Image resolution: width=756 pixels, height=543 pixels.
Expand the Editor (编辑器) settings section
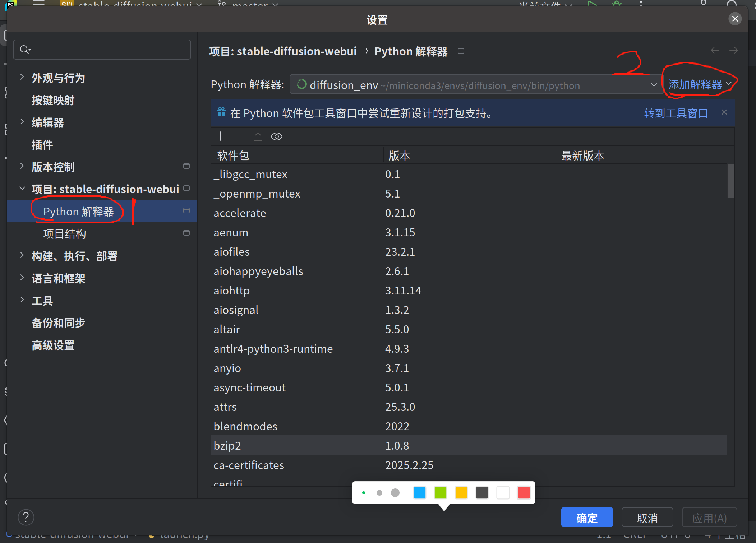(22, 122)
